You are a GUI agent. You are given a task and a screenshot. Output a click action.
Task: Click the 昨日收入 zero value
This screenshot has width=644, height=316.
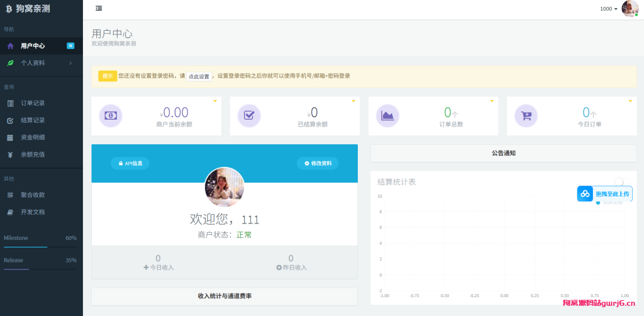[291, 259]
